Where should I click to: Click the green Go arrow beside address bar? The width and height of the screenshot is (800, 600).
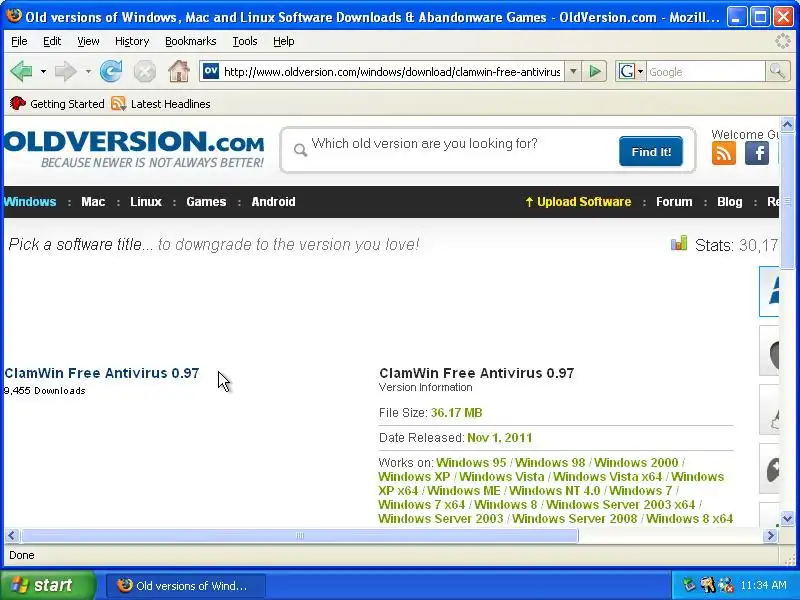coord(594,71)
